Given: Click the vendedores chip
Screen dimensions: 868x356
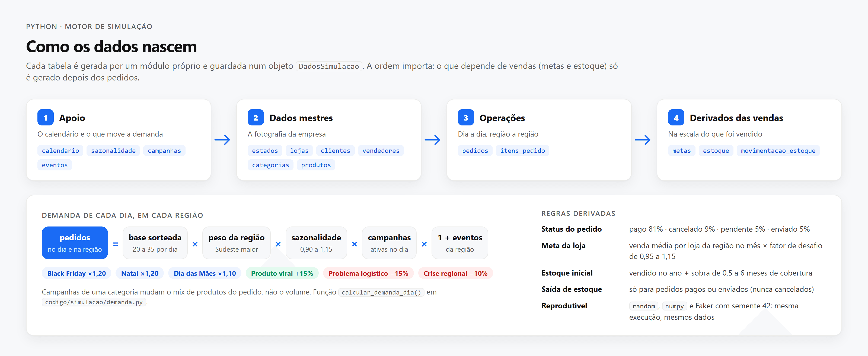Looking at the screenshot, I should [x=381, y=150].
